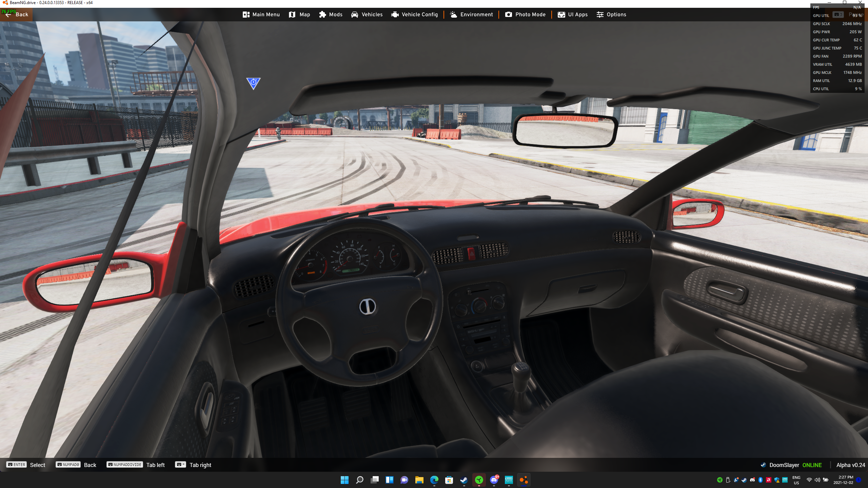This screenshot has height=488, width=868.
Task: Open game Options
Action: [611, 15]
